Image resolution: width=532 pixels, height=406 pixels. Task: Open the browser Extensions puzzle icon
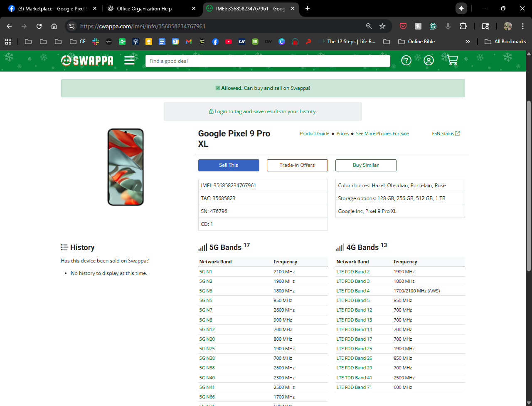pyautogui.click(x=463, y=26)
